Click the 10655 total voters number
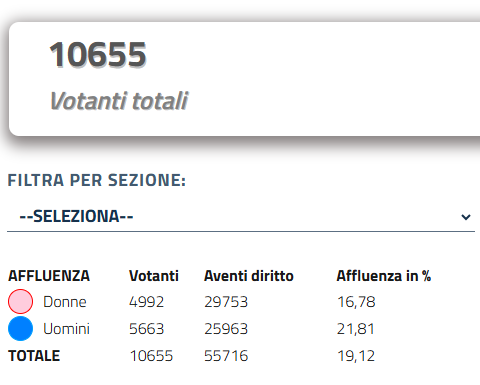The height and width of the screenshot is (385, 480). tap(98, 55)
